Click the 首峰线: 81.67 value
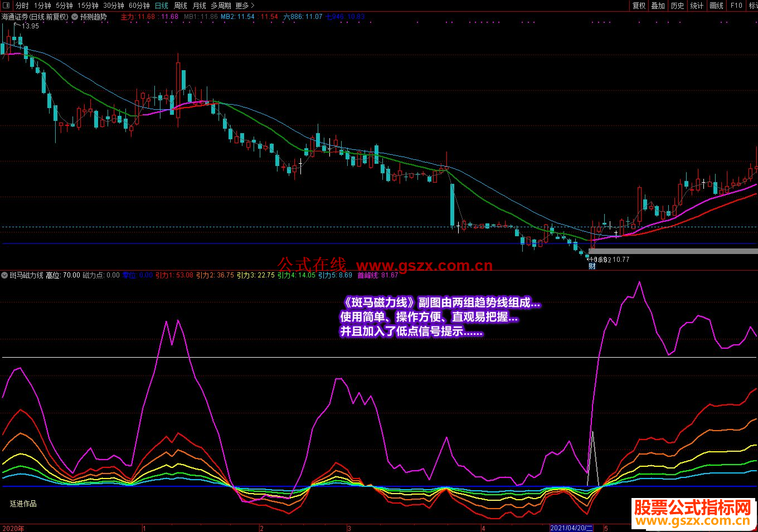The width and height of the screenshot is (758, 532). (378, 275)
